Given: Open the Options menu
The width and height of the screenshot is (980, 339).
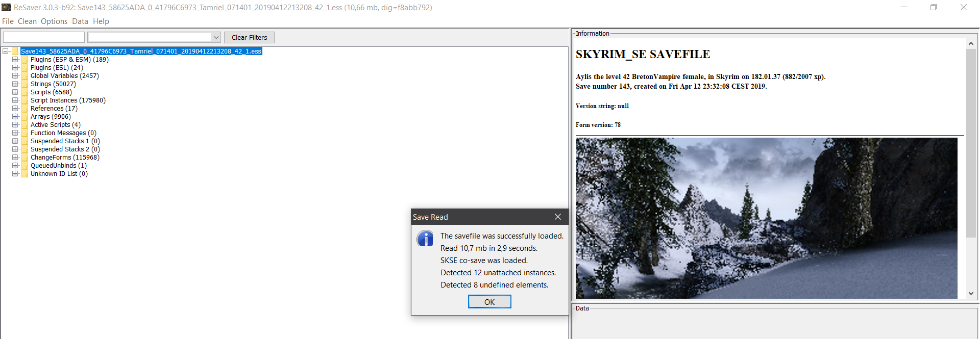Looking at the screenshot, I should [x=54, y=21].
